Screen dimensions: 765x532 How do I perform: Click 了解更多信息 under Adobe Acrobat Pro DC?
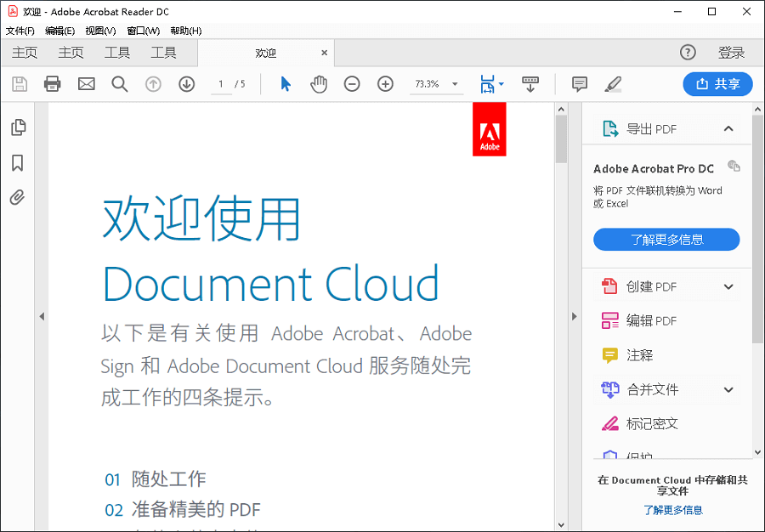[666, 239]
